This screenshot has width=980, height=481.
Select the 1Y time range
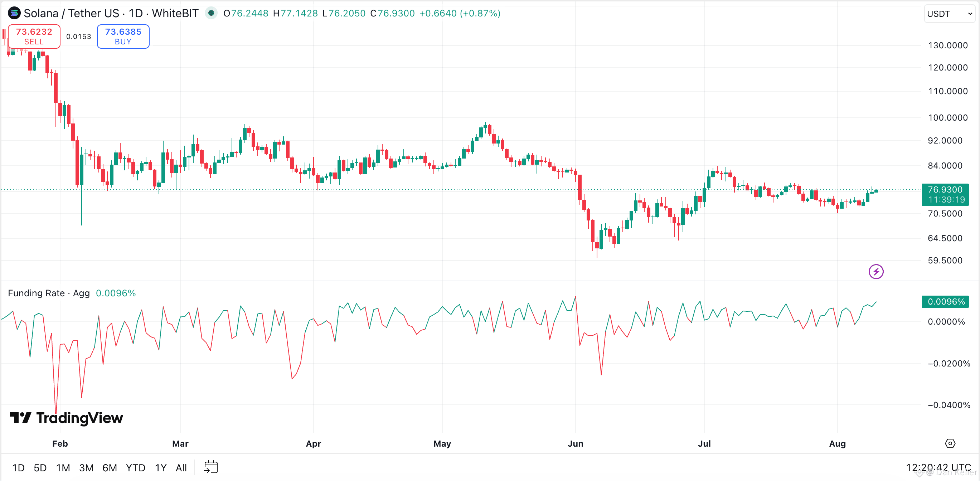pyautogui.click(x=161, y=468)
